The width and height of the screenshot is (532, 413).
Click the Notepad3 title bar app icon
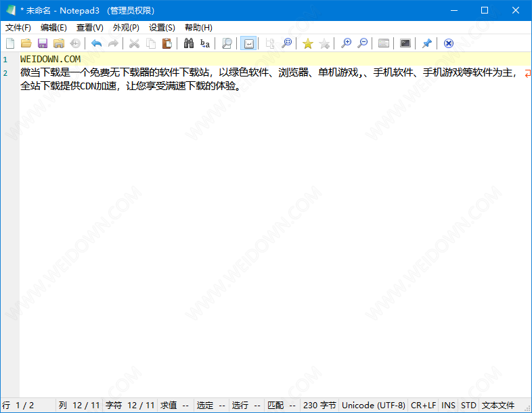coord(11,10)
